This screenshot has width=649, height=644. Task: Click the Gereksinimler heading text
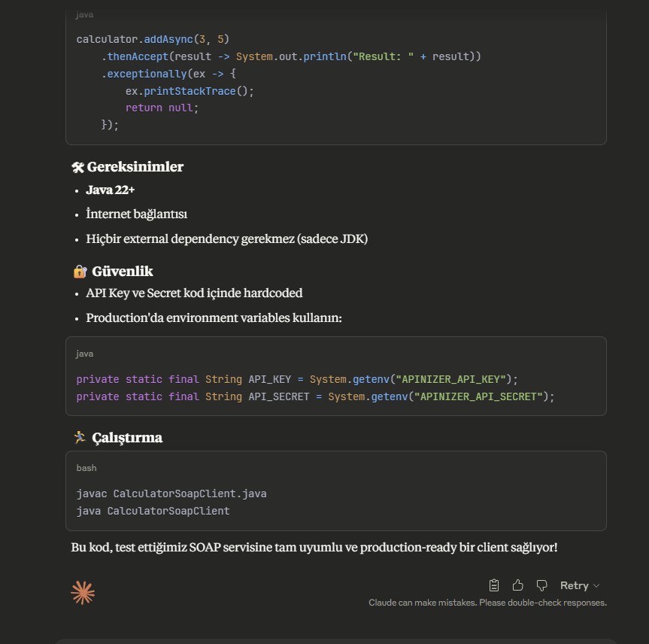coord(135,167)
